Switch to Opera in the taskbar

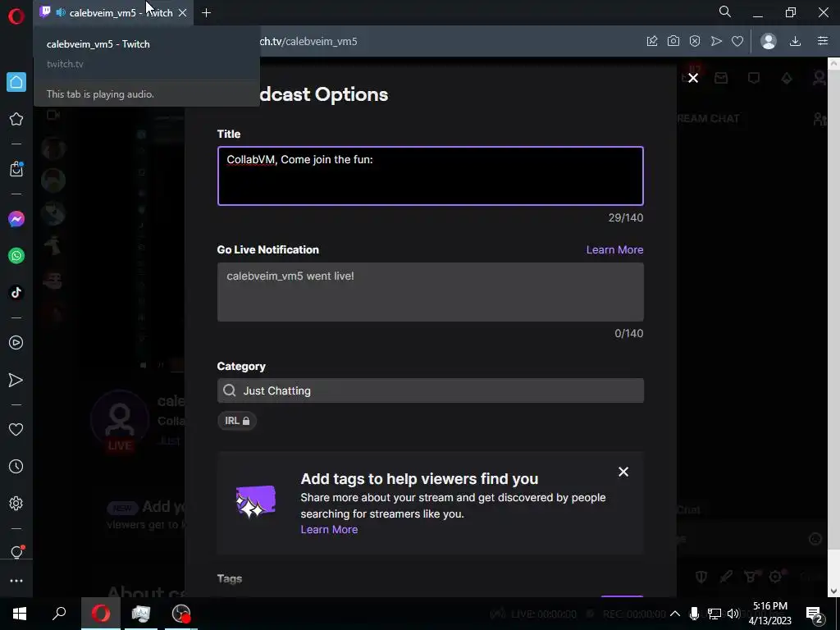coord(101,614)
